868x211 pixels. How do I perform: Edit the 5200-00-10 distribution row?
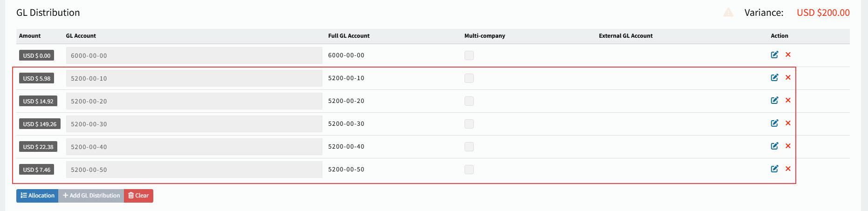pos(774,78)
